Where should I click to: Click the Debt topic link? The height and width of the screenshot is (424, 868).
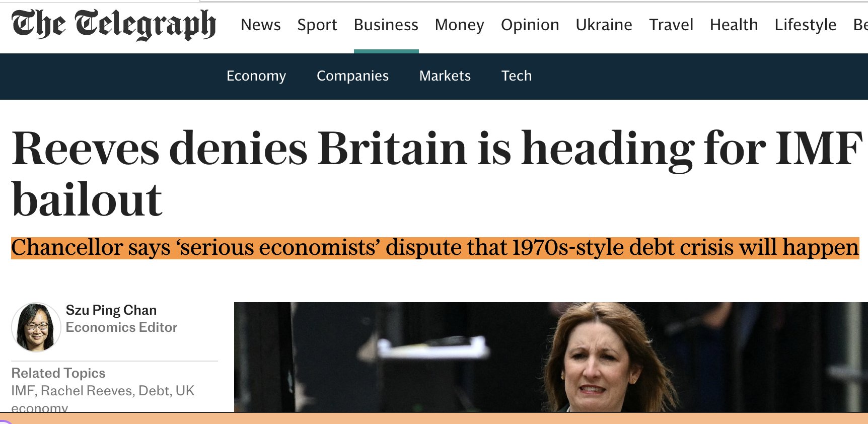pos(155,391)
